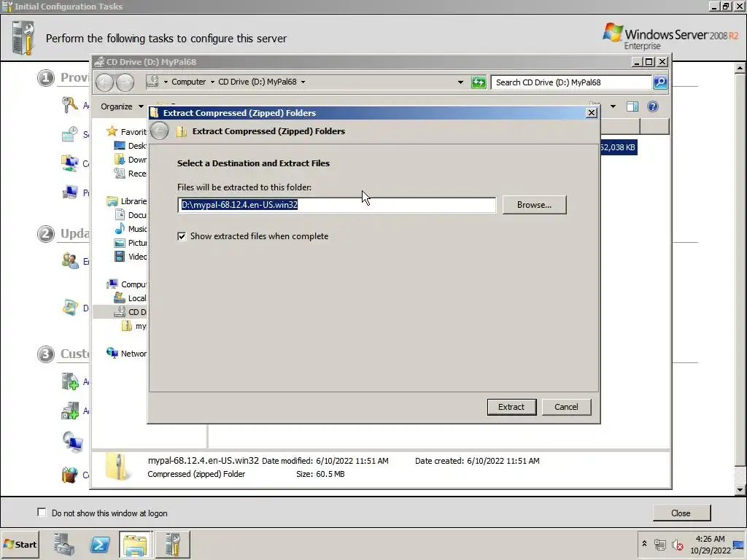Click the set time zone calendar icon
Image resolution: width=747 pixels, height=560 pixels.
pyautogui.click(x=70, y=134)
